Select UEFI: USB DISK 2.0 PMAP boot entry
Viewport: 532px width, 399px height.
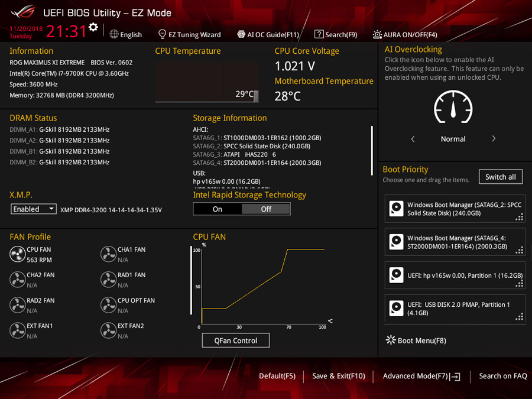point(455,309)
